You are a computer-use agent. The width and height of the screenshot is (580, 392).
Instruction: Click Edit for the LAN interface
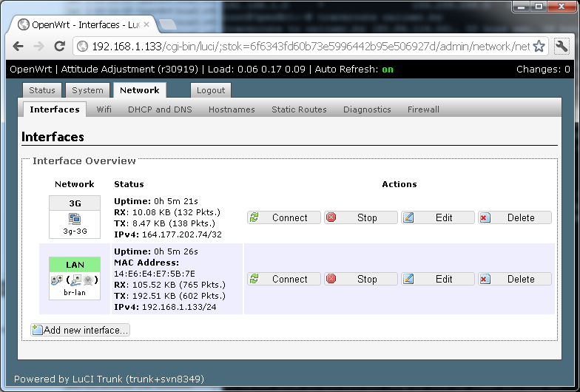click(438, 279)
